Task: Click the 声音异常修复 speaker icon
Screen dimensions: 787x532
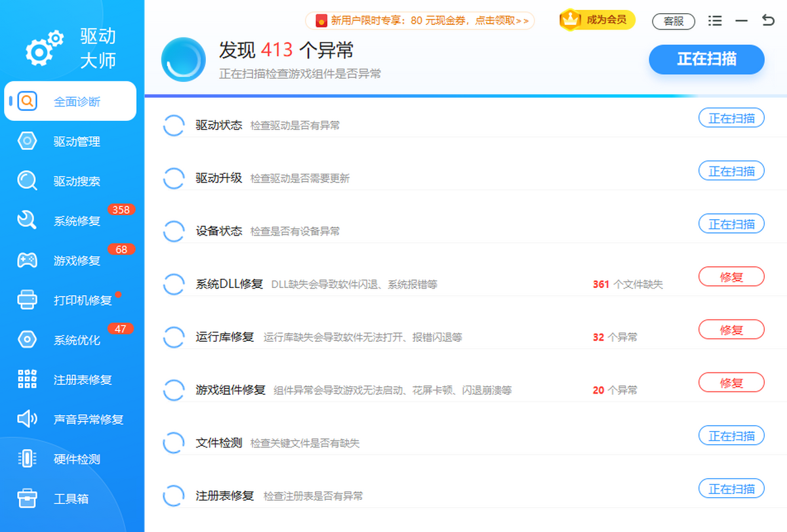Action: coord(27,419)
